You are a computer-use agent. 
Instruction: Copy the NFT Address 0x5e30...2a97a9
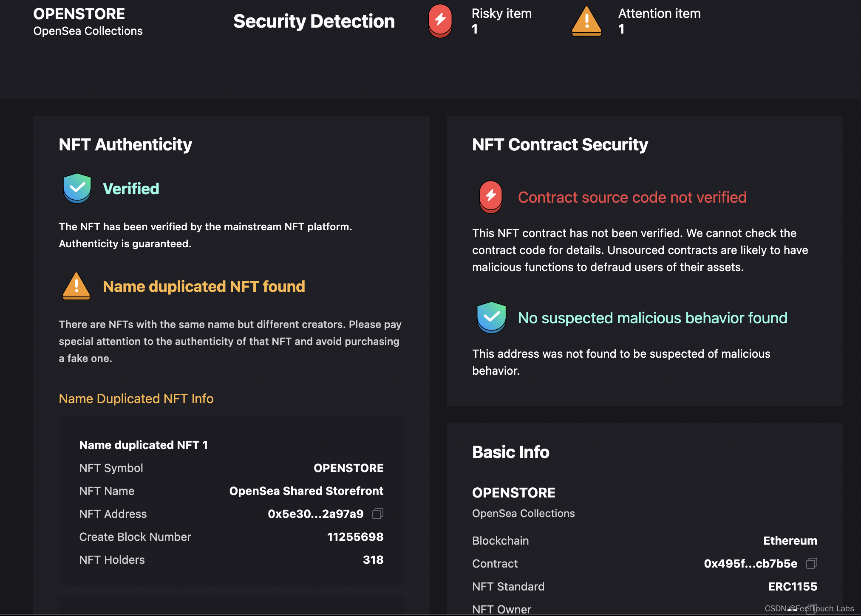pos(377,514)
